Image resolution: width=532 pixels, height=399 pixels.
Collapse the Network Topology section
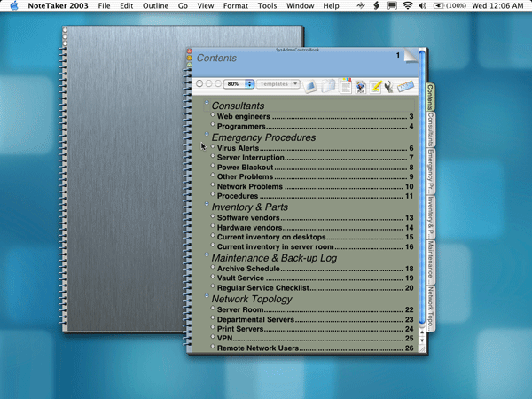(207, 295)
